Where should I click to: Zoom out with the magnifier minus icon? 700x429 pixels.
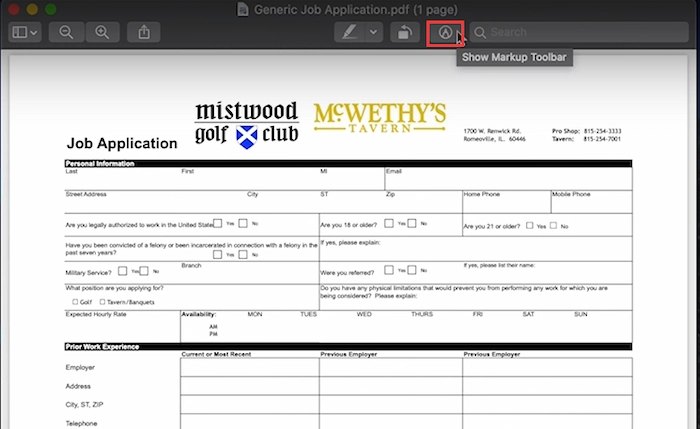pos(66,32)
